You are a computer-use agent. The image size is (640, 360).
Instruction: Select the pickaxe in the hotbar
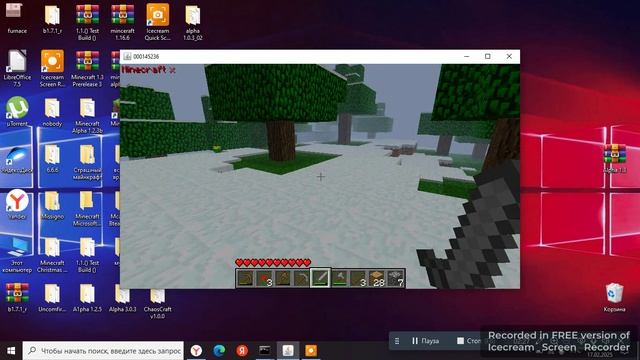302,278
